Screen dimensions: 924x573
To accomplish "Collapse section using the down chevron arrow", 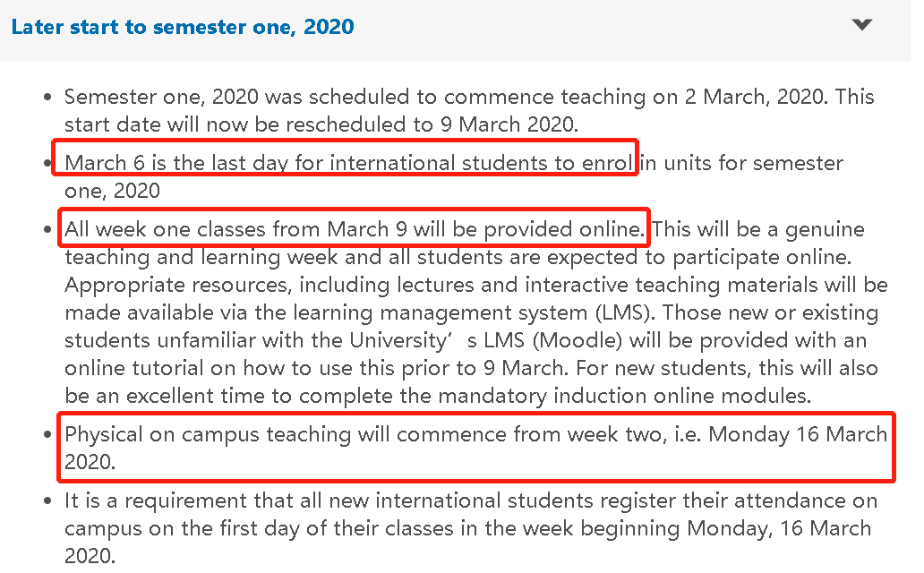I will point(861,25).
